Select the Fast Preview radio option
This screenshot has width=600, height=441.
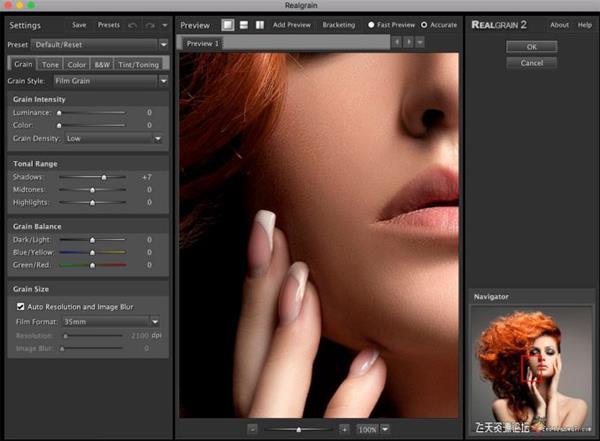tap(372, 25)
